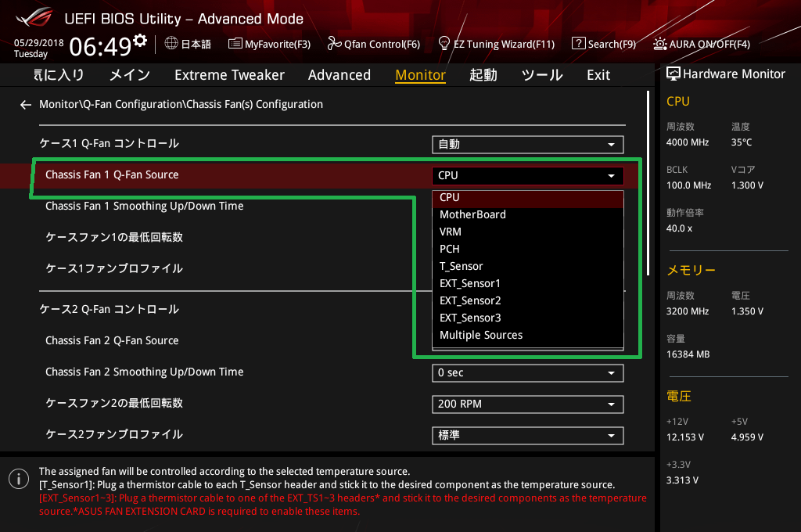Open the 起動 tab
Viewport: 801px width, 532px height.
coord(483,75)
